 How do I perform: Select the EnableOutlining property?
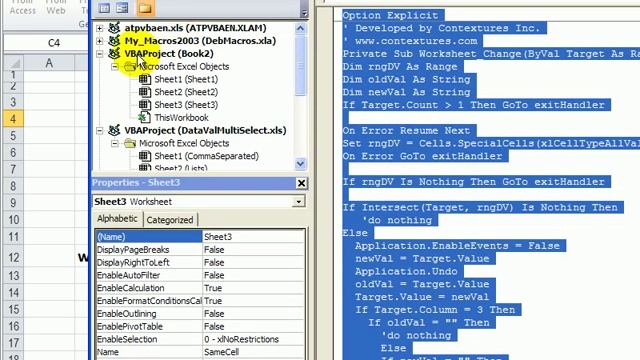click(x=149, y=314)
